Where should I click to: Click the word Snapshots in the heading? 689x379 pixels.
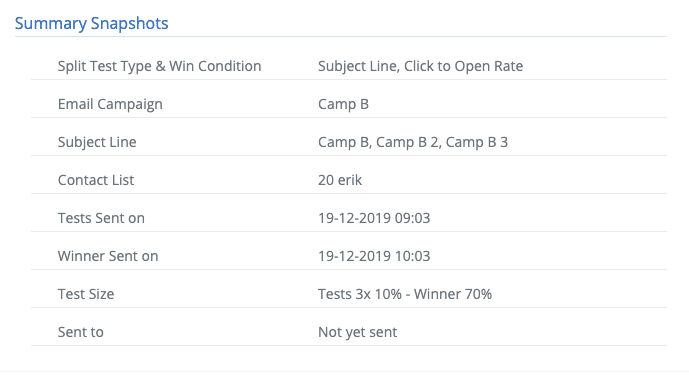click(130, 23)
